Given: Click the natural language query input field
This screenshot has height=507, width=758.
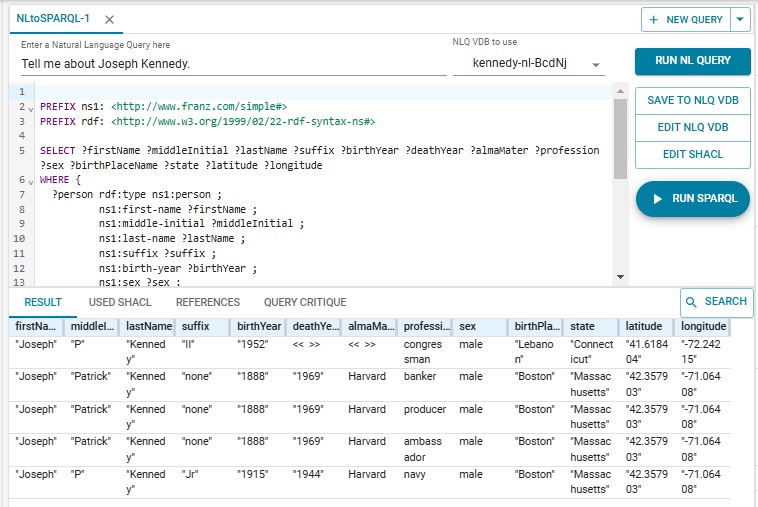Looking at the screenshot, I should 233,64.
